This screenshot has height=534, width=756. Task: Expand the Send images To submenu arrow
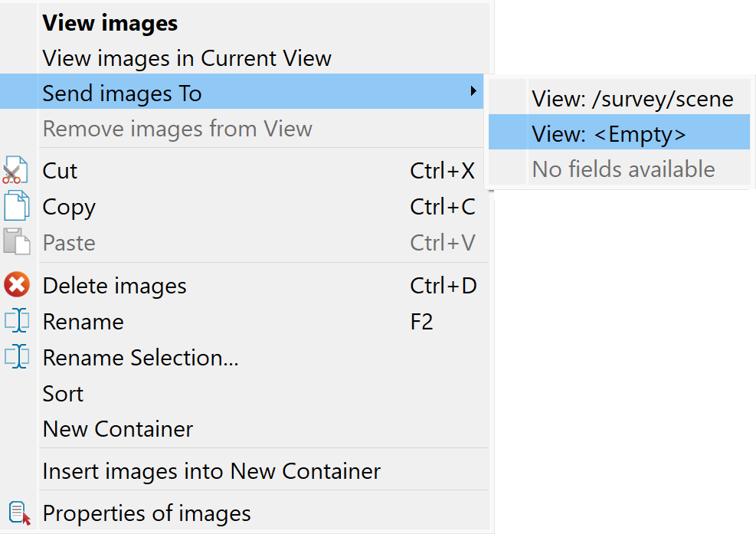[473, 92]
